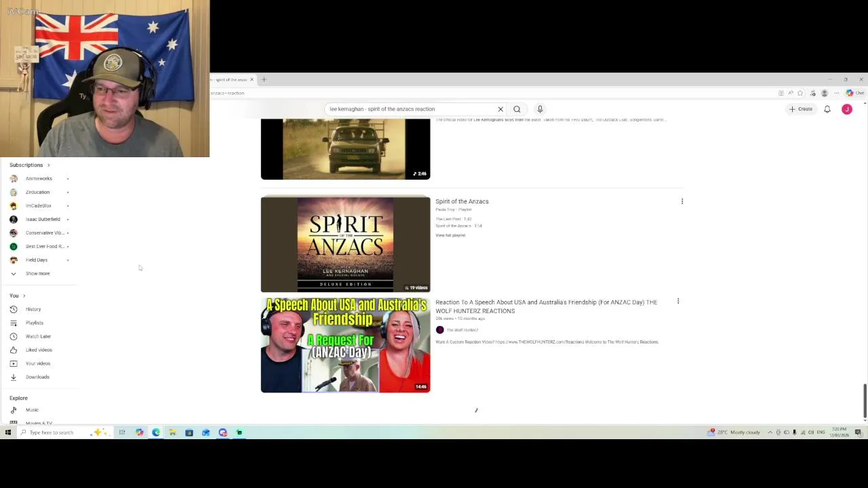Click The Wolf Hunterz channel avatar
Screen dimensions: 868x488
point(439,330)
